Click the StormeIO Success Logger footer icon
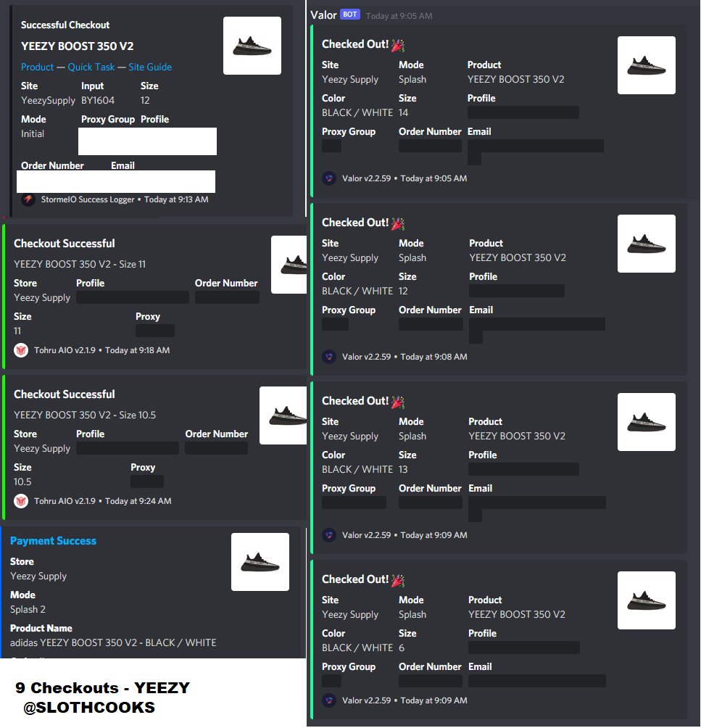Screen dimensions: 701x728 pyautogui.click(x=28, y=199)
